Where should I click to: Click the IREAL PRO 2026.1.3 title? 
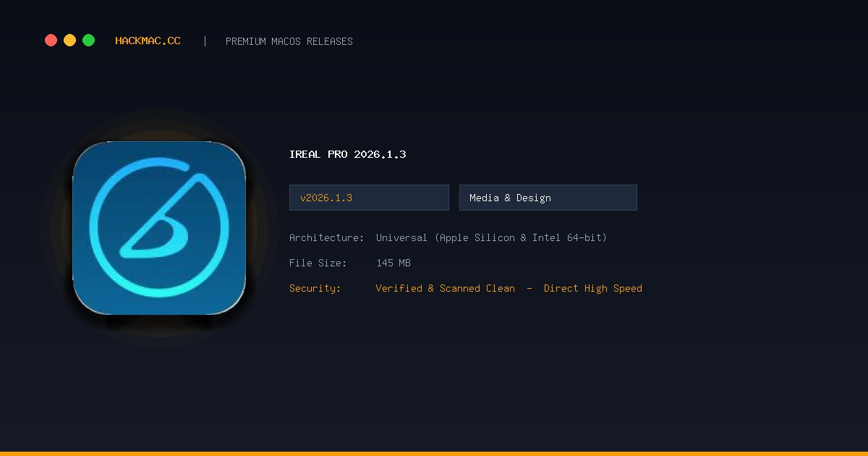click(x=347, y=154)
